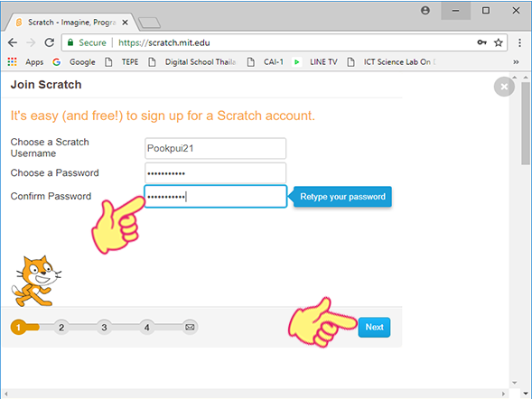The image size is (532, 399).
Task: Click the address bar URL scratch.mit.edu
Action: click(164, 42)
